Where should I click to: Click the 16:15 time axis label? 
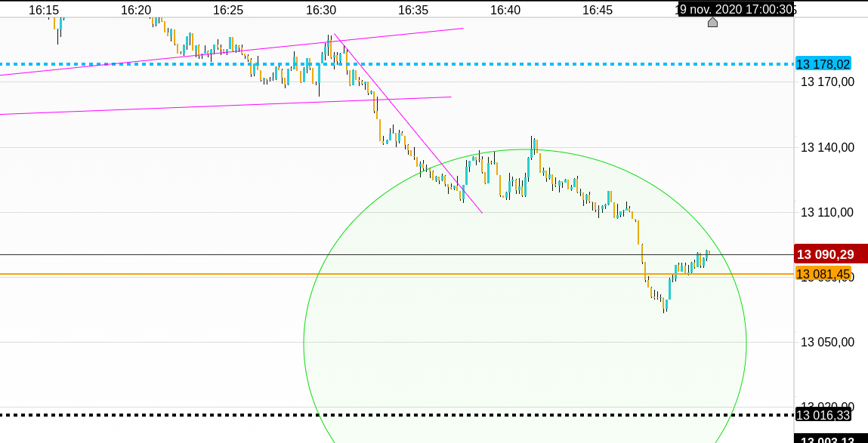coord(44,10)
